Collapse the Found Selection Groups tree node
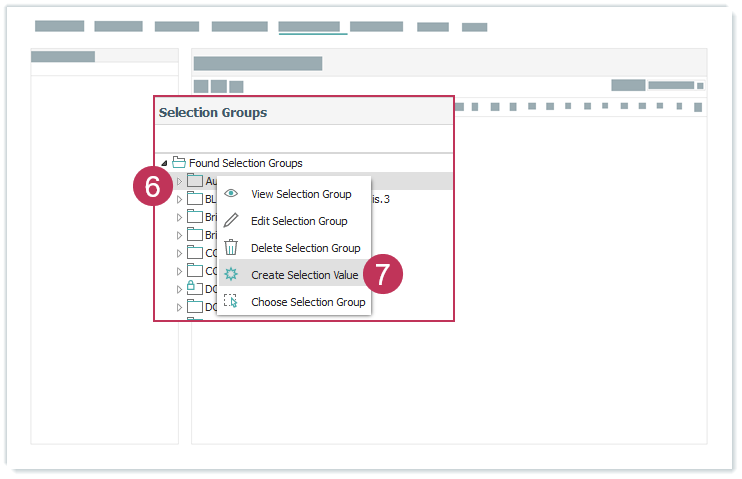This screenshot has width=742, height=479. point(164,163)
